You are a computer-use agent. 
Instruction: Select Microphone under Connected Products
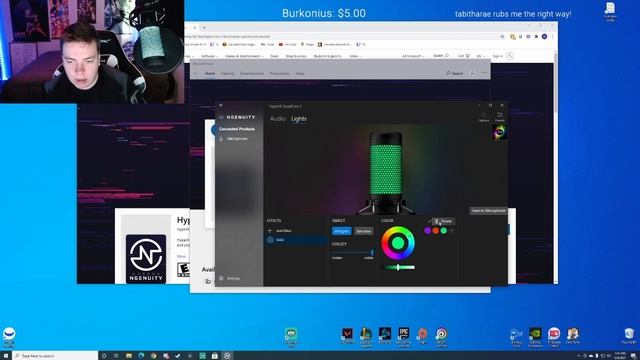coord(237,139)
